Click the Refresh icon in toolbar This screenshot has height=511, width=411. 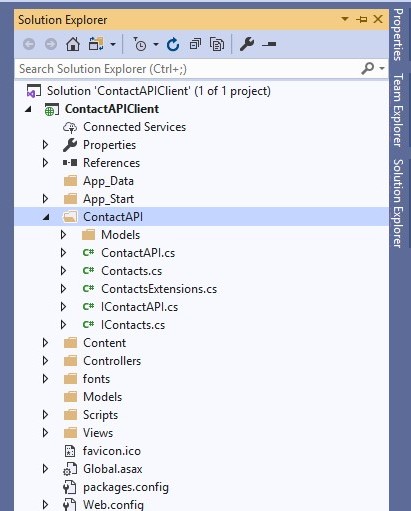(x=173, y=44)
